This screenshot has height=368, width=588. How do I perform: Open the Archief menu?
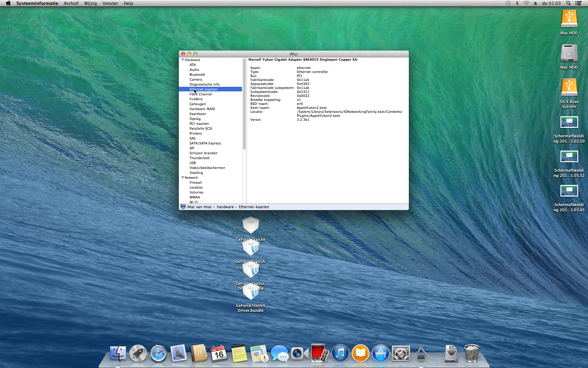coord(71,3)
